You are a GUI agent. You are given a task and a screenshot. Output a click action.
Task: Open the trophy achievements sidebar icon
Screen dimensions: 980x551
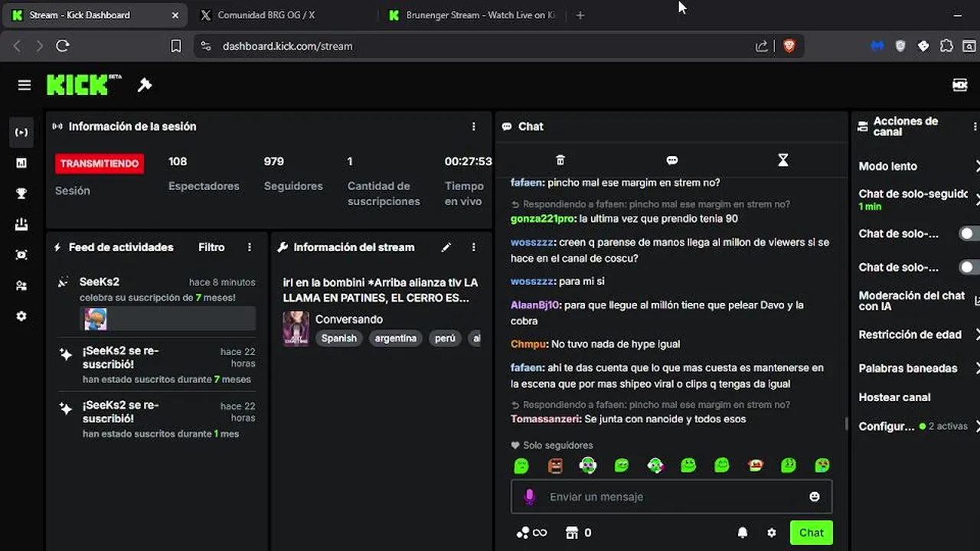tap(21, 194)
